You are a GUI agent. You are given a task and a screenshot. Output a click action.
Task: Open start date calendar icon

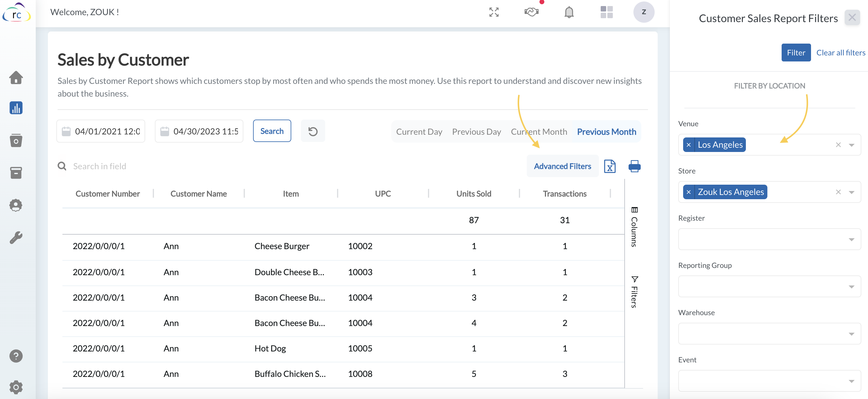[x=66, y=131]
